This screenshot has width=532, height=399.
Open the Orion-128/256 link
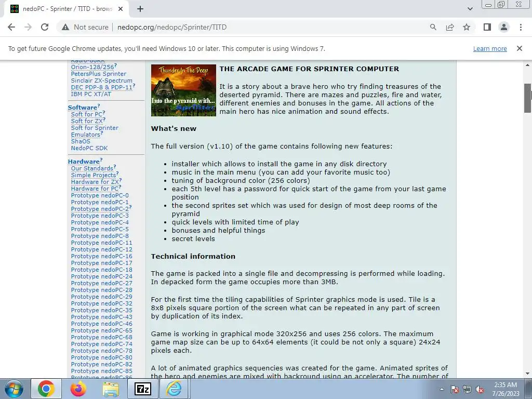(92, 67)
